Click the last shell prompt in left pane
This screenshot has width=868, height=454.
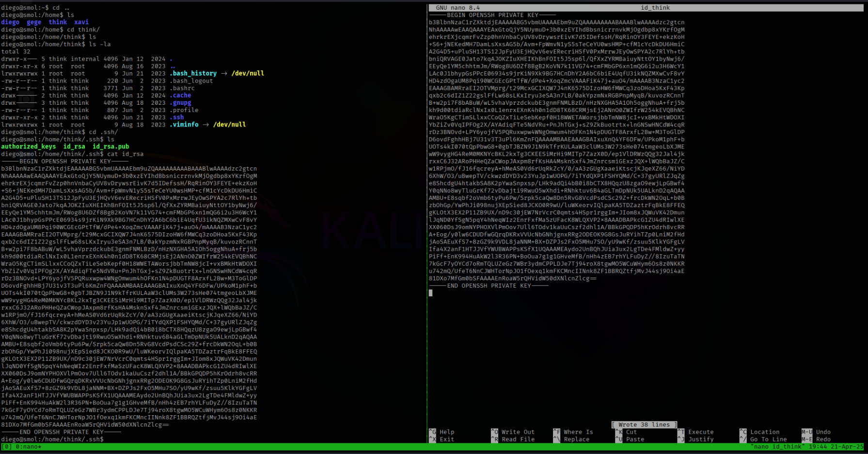point(52,439)
